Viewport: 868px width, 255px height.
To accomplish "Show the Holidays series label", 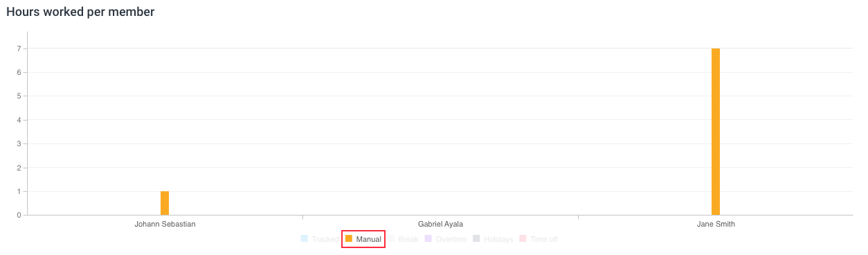I will point(498,240).
